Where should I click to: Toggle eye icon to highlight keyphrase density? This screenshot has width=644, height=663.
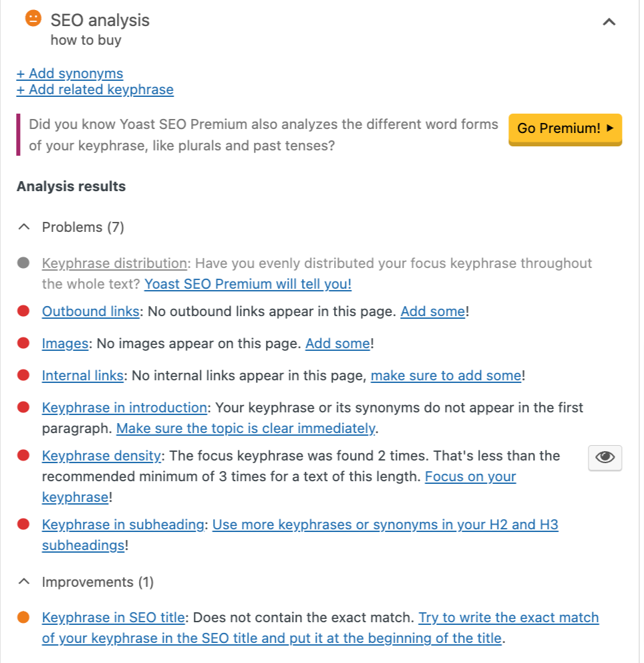605,458
